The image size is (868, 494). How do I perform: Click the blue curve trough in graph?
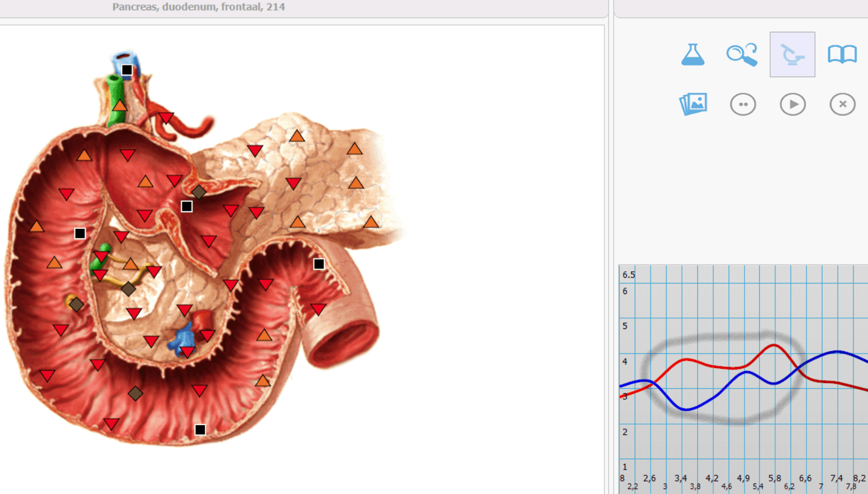686,409
